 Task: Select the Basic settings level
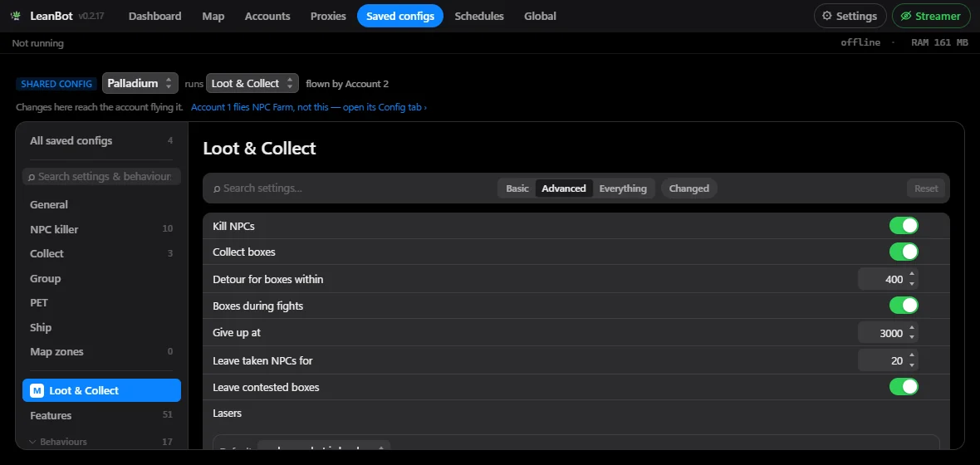517,188
